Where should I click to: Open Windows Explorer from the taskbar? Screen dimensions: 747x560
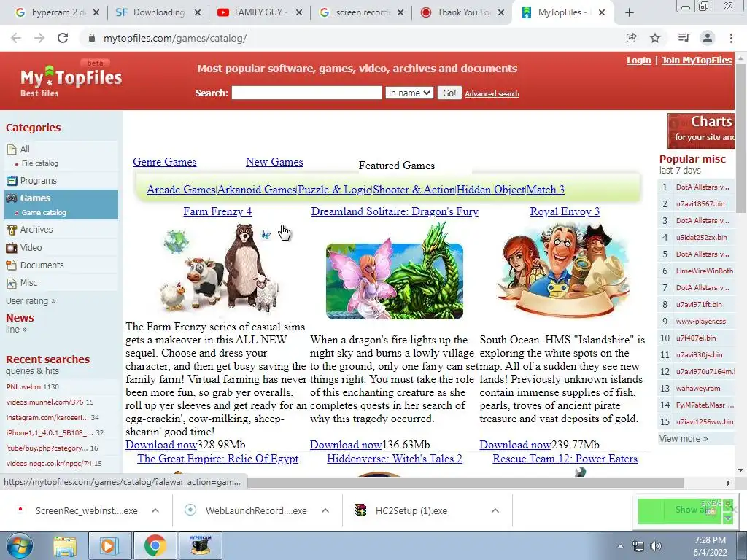pyautogui.click(x=64, y=545)
